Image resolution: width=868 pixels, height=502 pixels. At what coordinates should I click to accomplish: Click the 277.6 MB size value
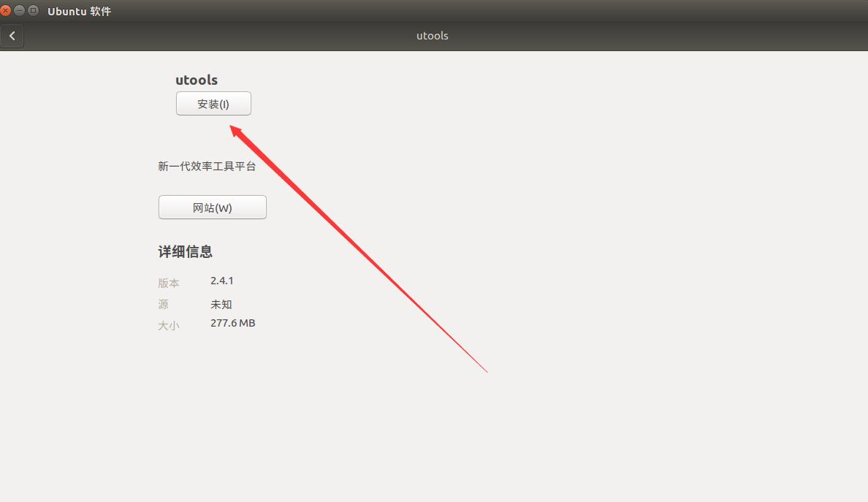coord(232,323)
